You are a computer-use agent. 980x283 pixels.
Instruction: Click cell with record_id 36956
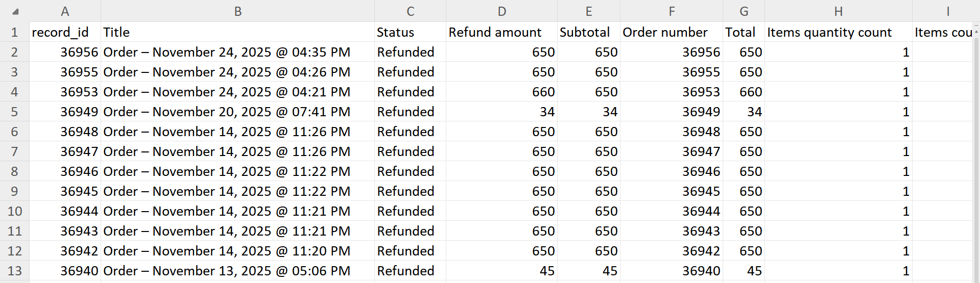65,52
